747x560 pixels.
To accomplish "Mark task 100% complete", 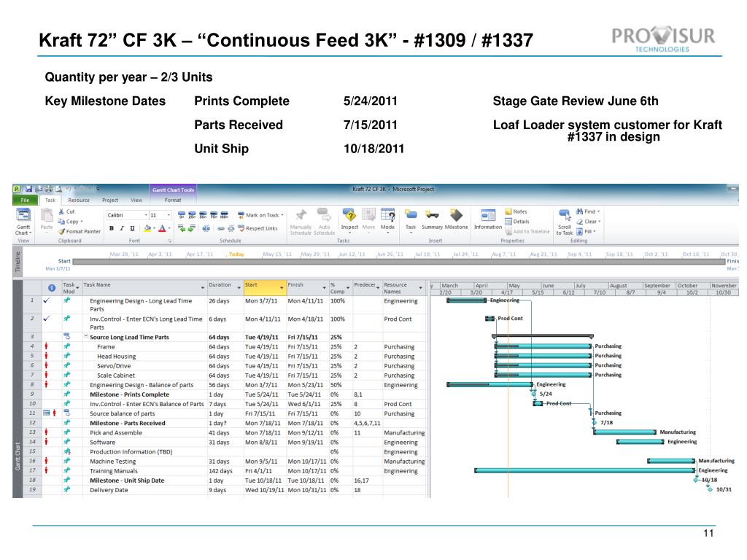I will coord(225,215).
